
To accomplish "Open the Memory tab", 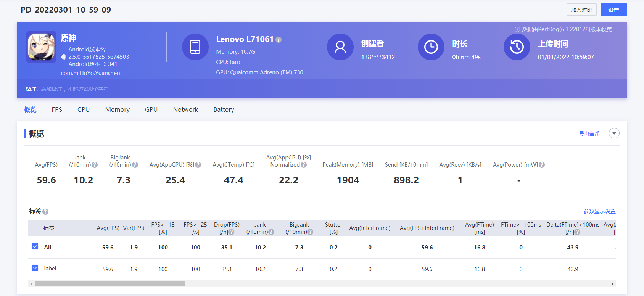I will (118, 109).
